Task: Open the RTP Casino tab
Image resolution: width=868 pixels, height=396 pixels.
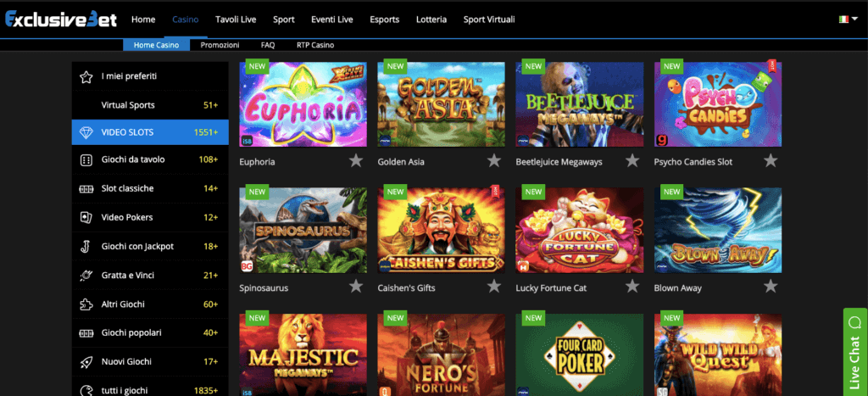Action: [315, 46]
